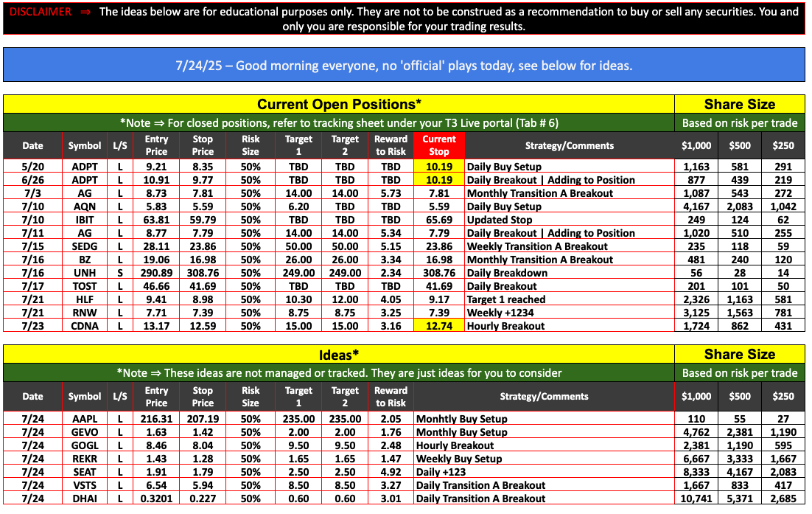Select the blue 7/24/25 good morning banner
Viewport: 812px width, 514px height.
click(x=404, y=66)
